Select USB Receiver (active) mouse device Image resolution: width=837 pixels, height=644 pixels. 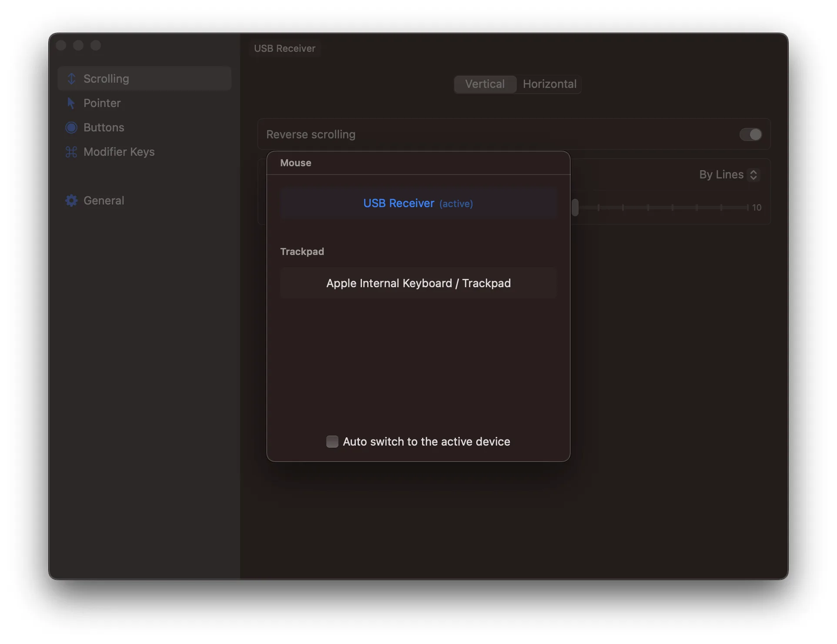418,203
